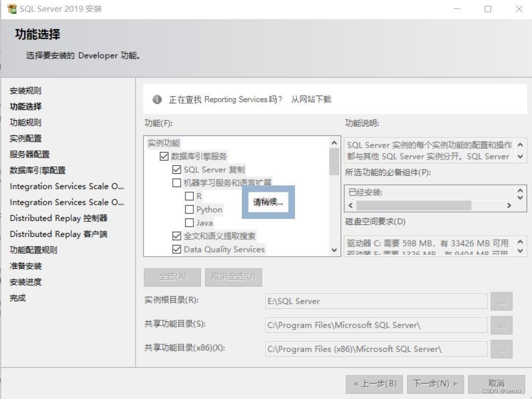
Task: Uncheck 数据库引擎服务 checkbox
Action: [164, 156]
